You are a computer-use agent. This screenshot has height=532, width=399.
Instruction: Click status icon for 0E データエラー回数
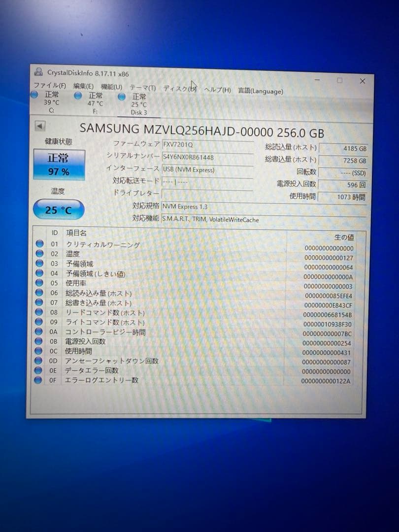38,370
